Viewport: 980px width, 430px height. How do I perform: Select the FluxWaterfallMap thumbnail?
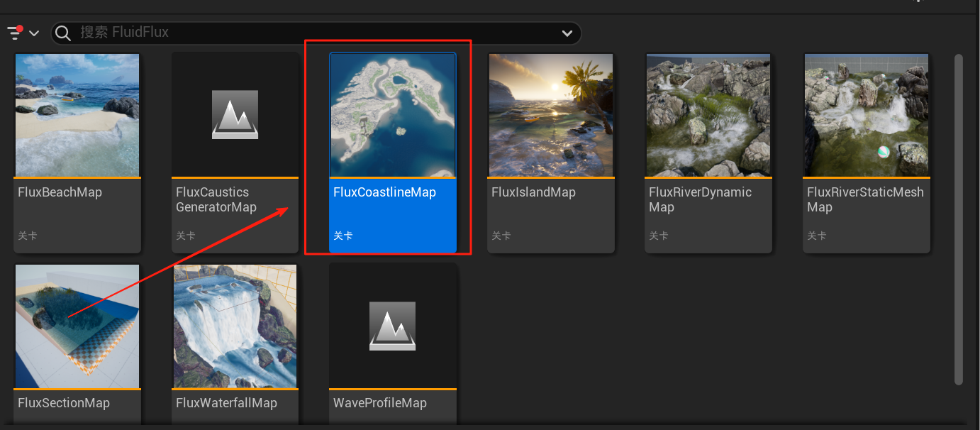235,326
